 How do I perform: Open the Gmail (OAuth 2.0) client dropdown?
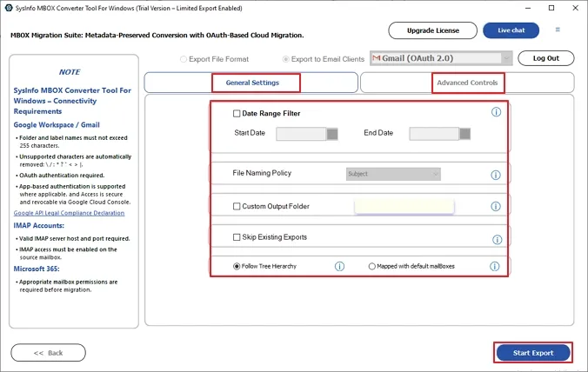441,58
